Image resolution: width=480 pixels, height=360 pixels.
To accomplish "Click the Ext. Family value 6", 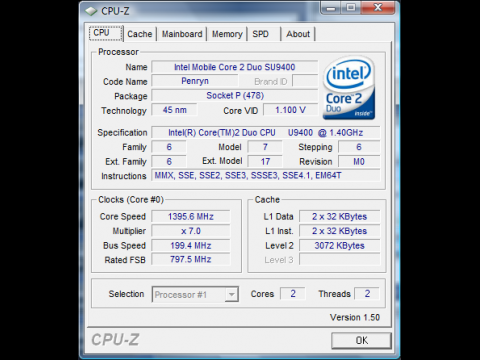I will click(169, 162).
